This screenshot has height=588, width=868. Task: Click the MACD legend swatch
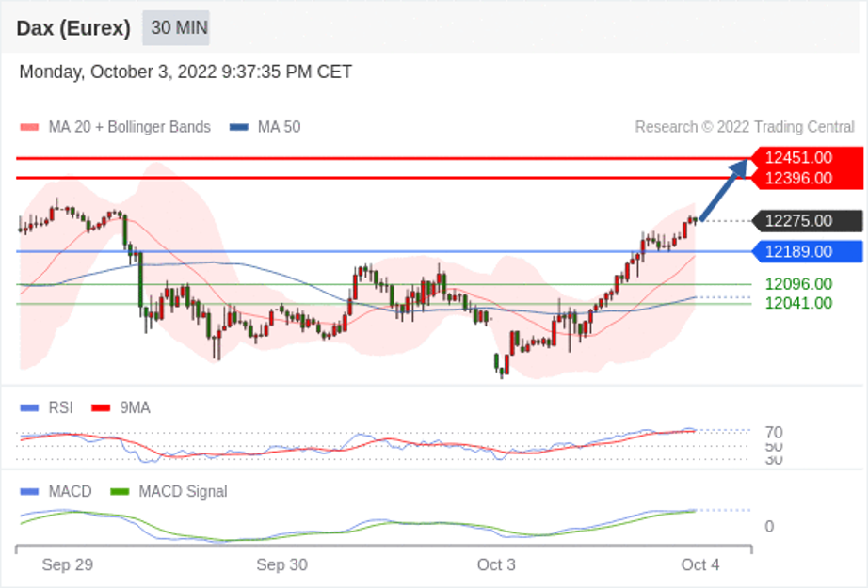(x=29, y=492)
